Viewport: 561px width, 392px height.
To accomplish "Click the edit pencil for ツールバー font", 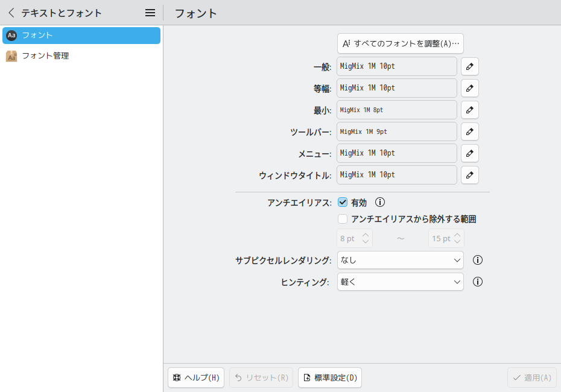I will pyautogui.click(x=469, y=131).
